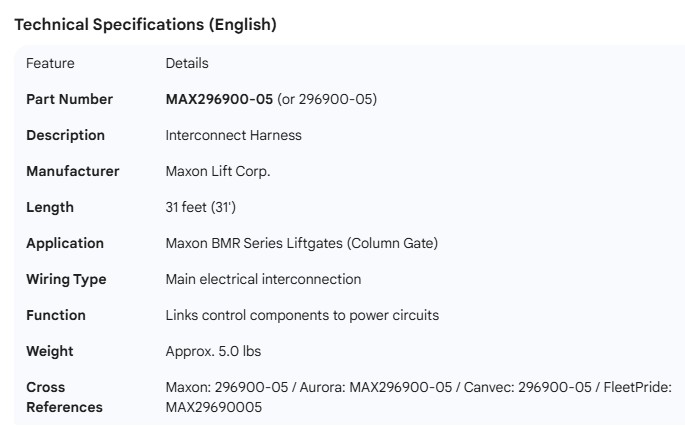Click the Feature column header
Screen dimensions: 685x429
50,63
